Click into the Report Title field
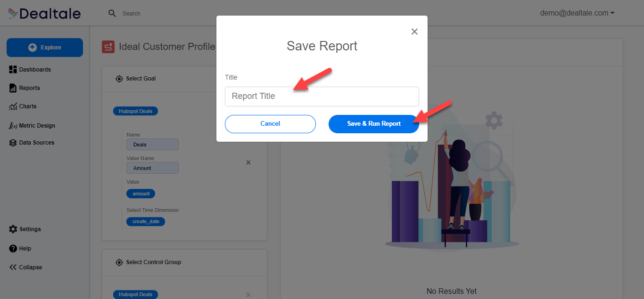The height and width of the screenshot is (299, 644). pyautogui.click(x=322, y=97)
